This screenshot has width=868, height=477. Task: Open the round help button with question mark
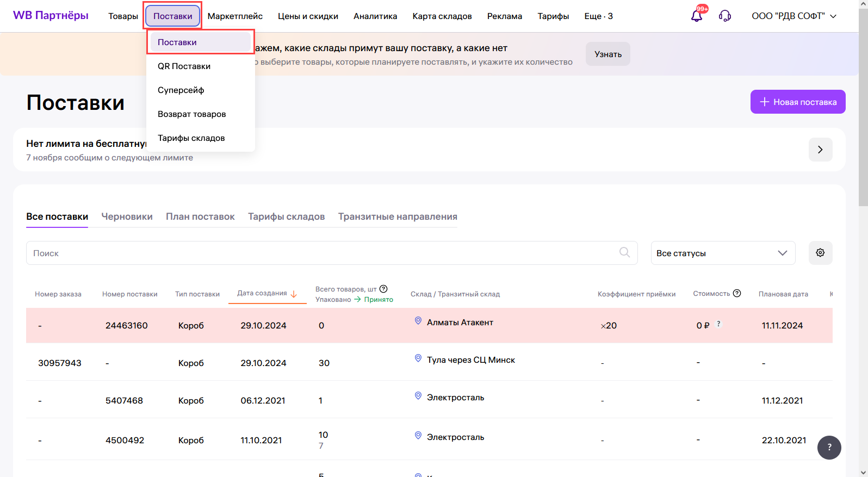coord(829,447)
